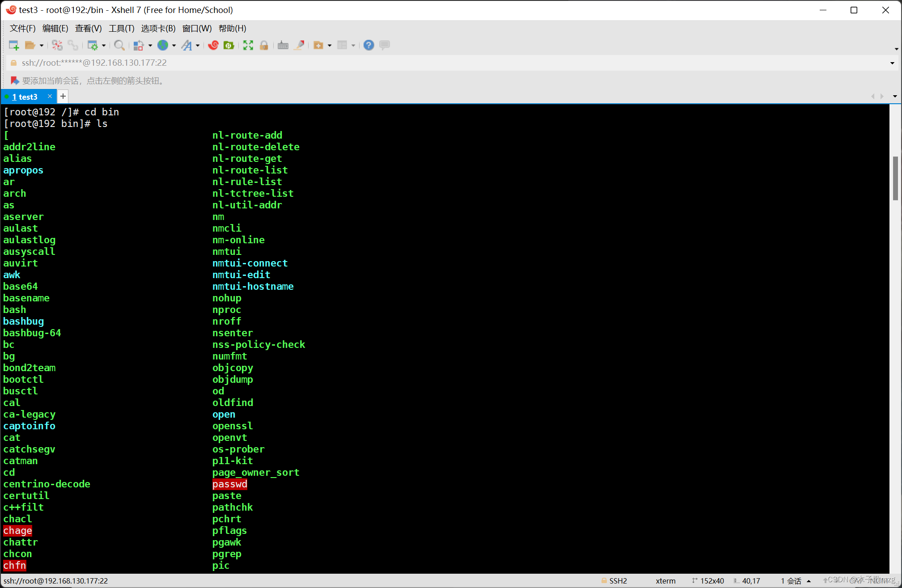902x588 pixels.
Task: Click the Reconnect chain icon
Action: (x=73, y=45)
